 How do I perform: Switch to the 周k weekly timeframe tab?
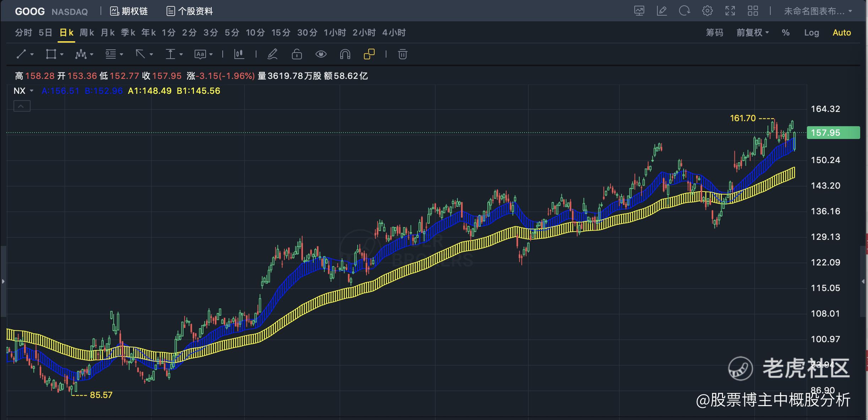[87, 33]
